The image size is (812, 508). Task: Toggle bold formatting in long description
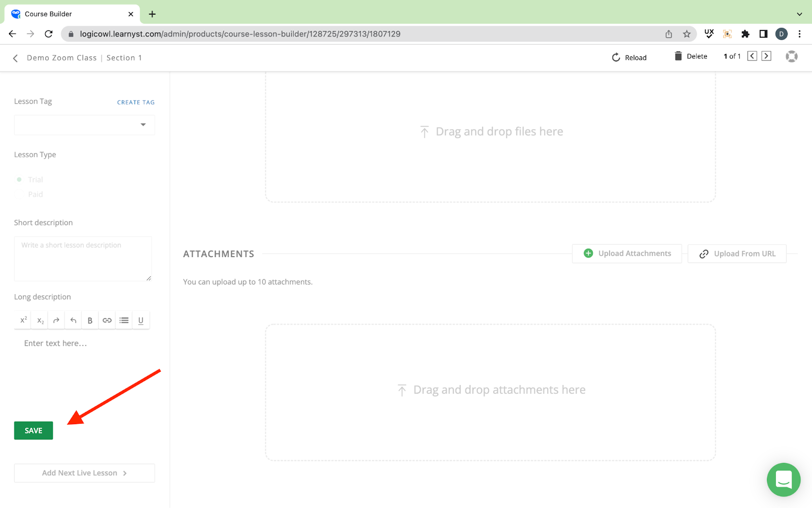pos(90,321)
